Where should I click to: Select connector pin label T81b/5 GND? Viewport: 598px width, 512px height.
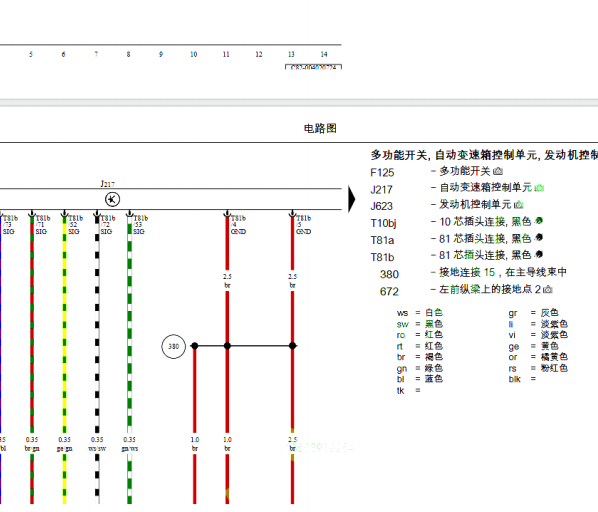pos(304,225)
